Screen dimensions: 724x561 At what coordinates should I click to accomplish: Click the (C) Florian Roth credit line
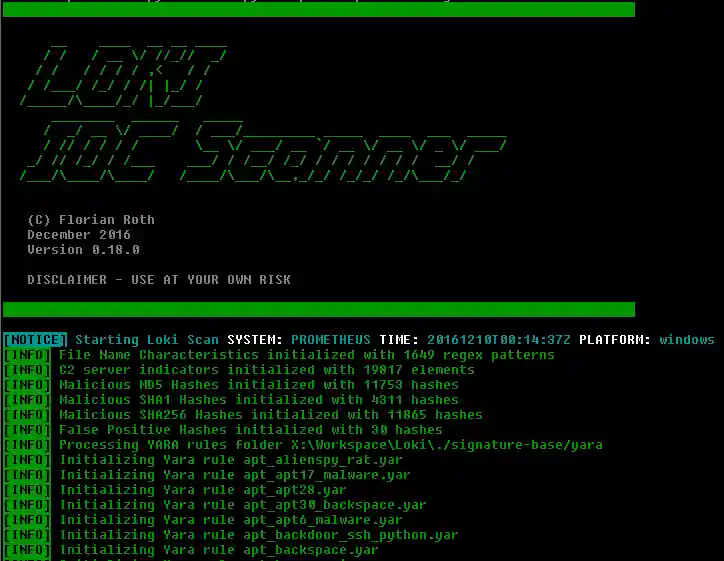[91, 220]
